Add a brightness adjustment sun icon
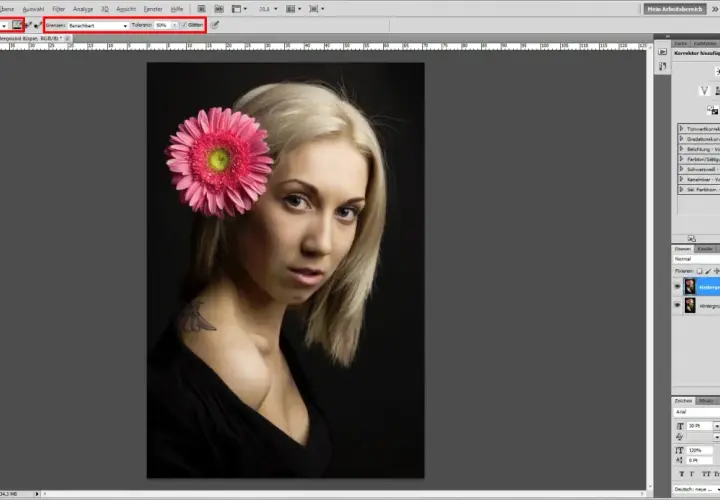Viewport: 720px width, 500px height. click(x=717, y=72)
